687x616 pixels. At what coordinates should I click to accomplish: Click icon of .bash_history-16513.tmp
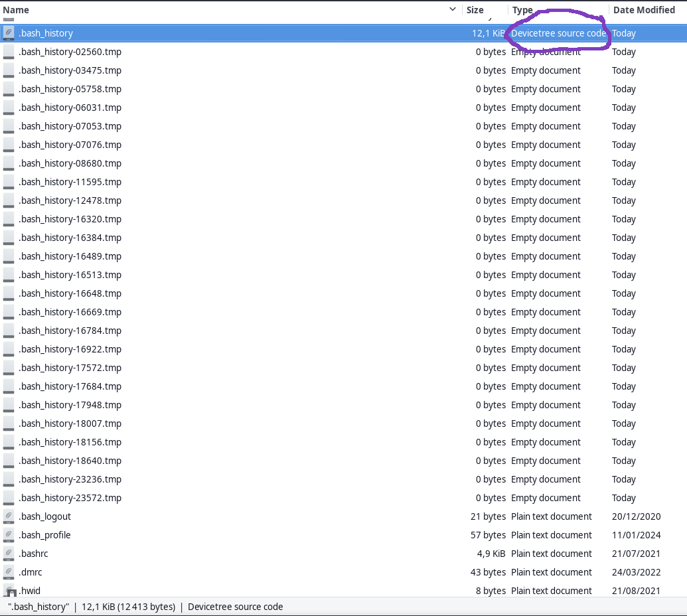[x=9, y=275]
